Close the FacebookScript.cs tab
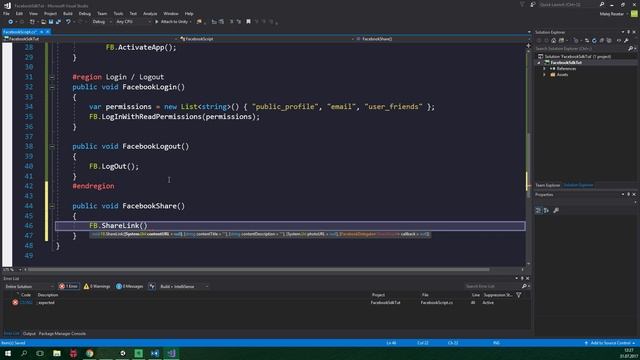The image size is (640, 360). 47,32
